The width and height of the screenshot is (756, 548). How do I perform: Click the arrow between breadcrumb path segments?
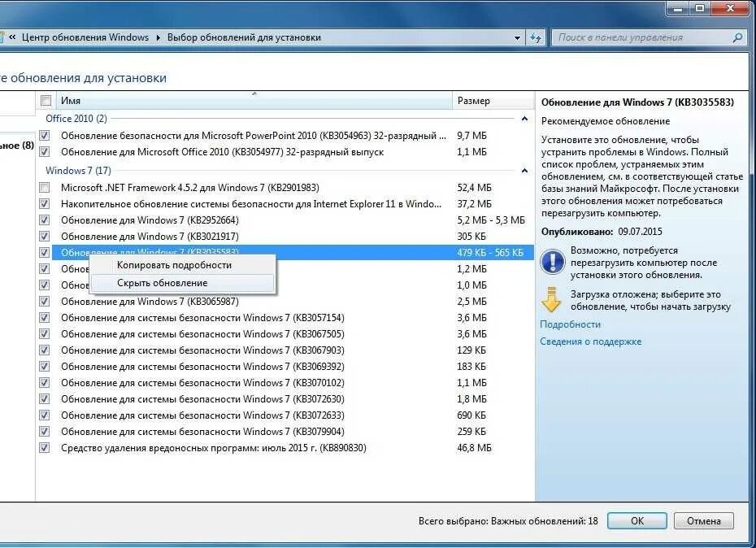tap(158, 37)
